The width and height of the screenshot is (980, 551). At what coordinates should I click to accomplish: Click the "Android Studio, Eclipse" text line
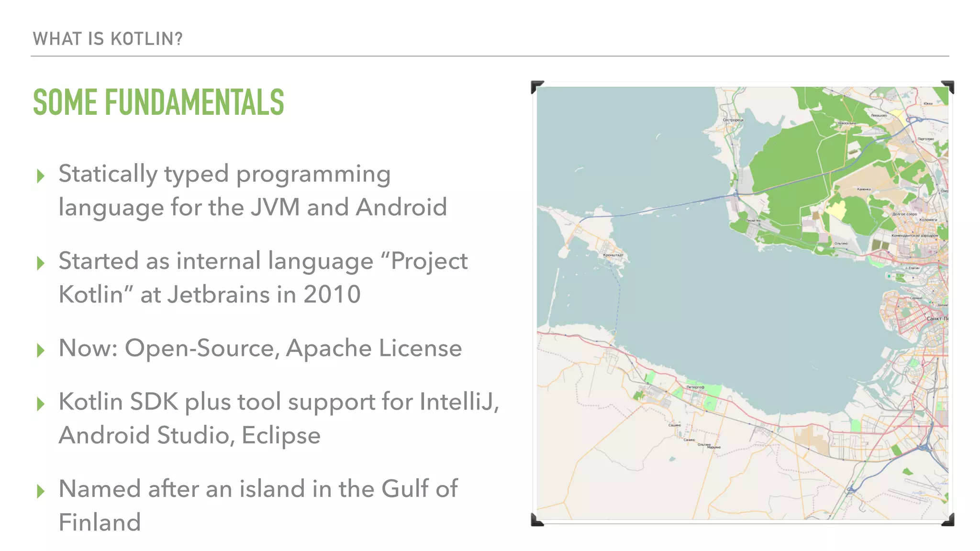[x=189, y=435]
